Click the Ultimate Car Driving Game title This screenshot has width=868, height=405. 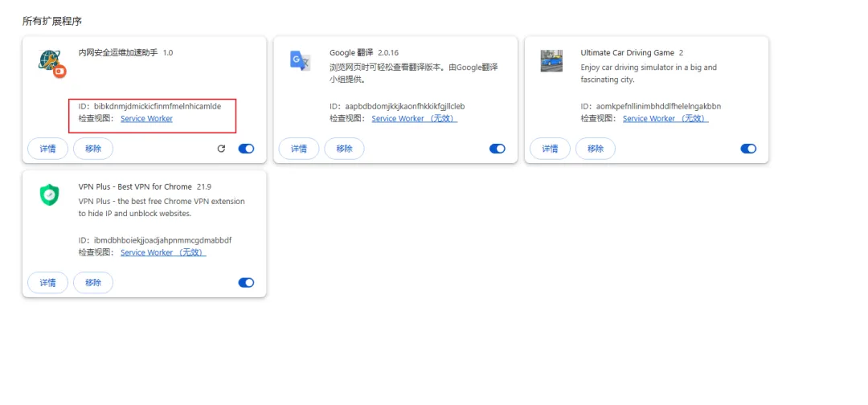click(x=627, y=52)
